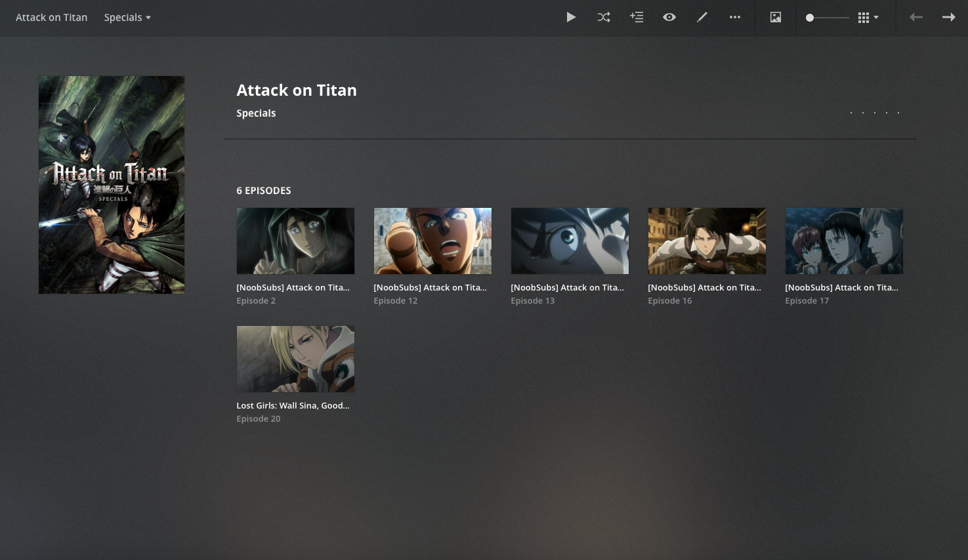Open the Attack on Titan Specials poster
Viewport: 968px width, 560px height.
112,185
